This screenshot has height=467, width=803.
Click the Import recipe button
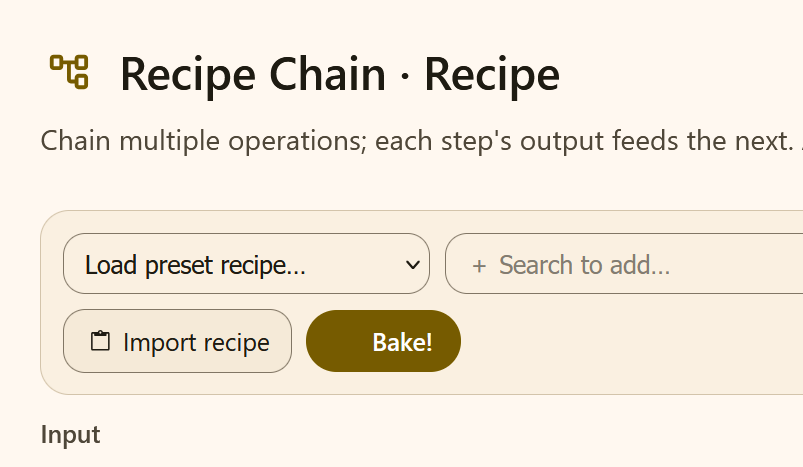pos(177,341)
